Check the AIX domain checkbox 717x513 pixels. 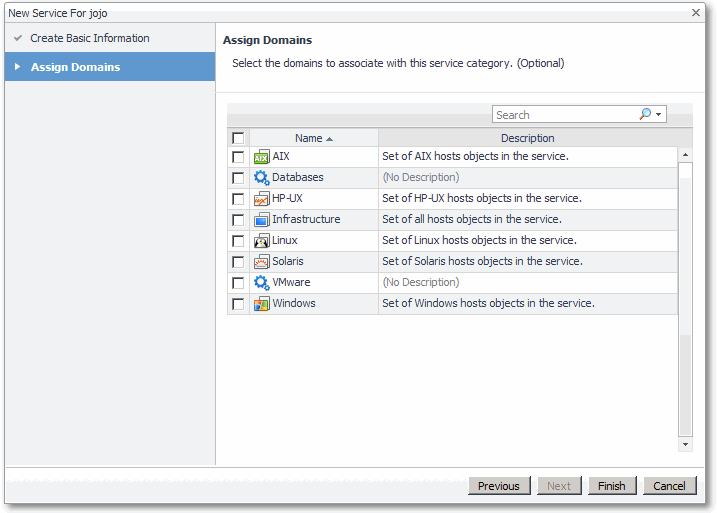238,157
